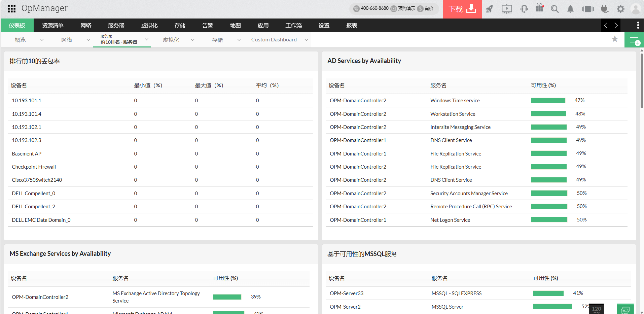The height and width of the screenshot is (314, 644).
Task: Open the DELL EMC Data Domain_0 link
Action: 41,220
